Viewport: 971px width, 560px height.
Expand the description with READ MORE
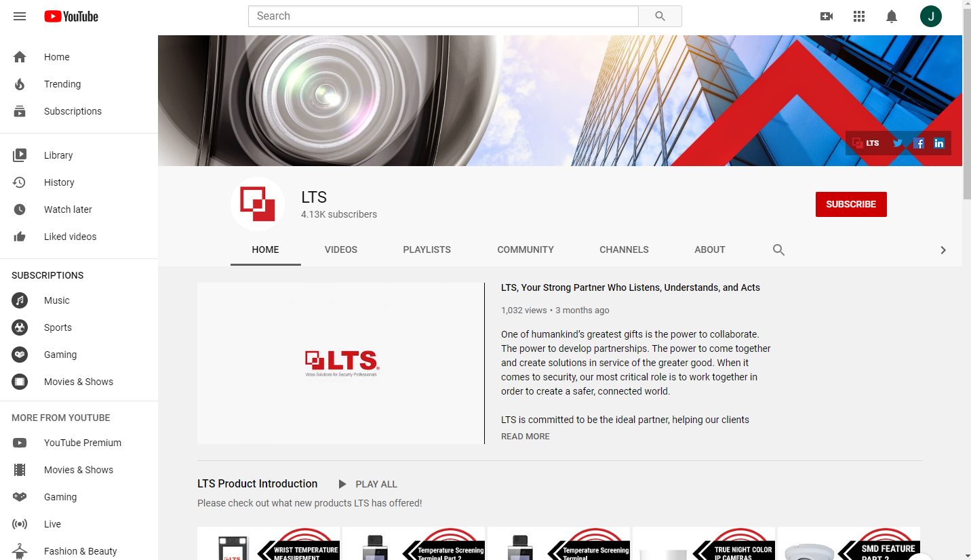click(525, 436)
